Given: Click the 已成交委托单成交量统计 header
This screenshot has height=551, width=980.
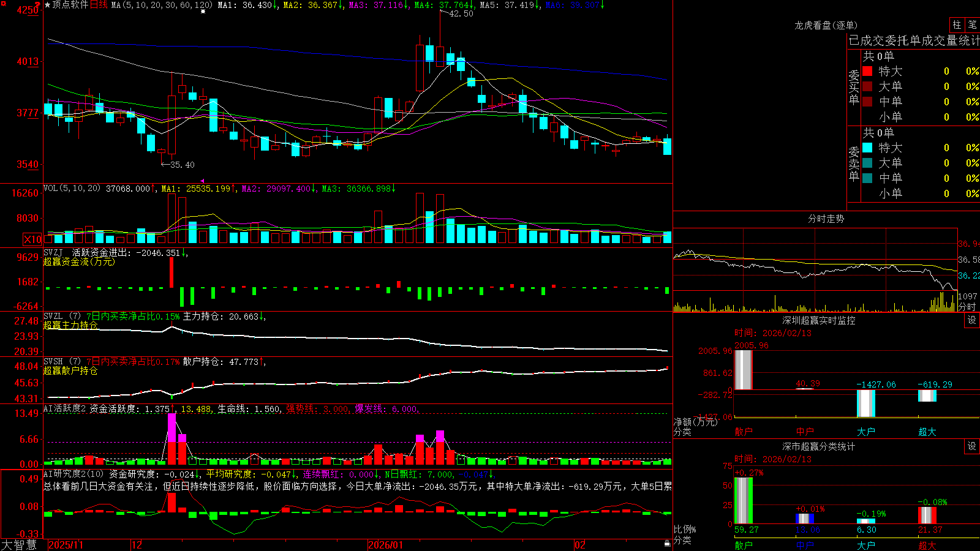Looking at the screenshot, I should click(914, 40).
